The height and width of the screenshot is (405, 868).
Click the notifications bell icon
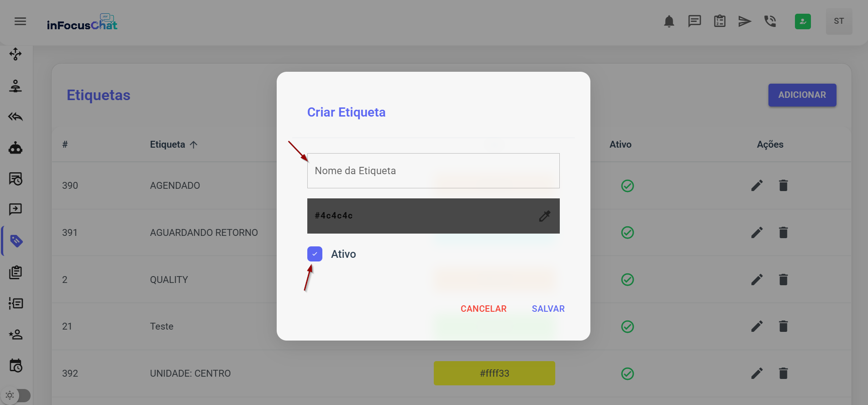669,21
